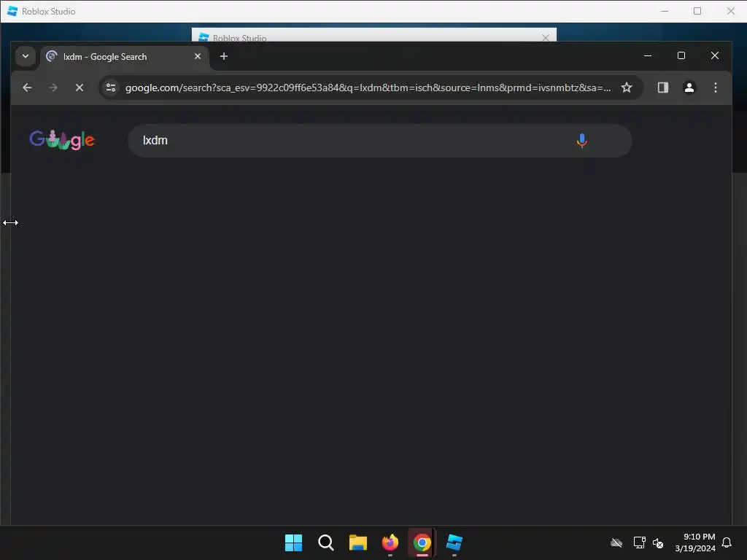Open Chrome three-dot menu
This screenshot has width=747, height=560.
pyautogui.click(x=715, y=87)
